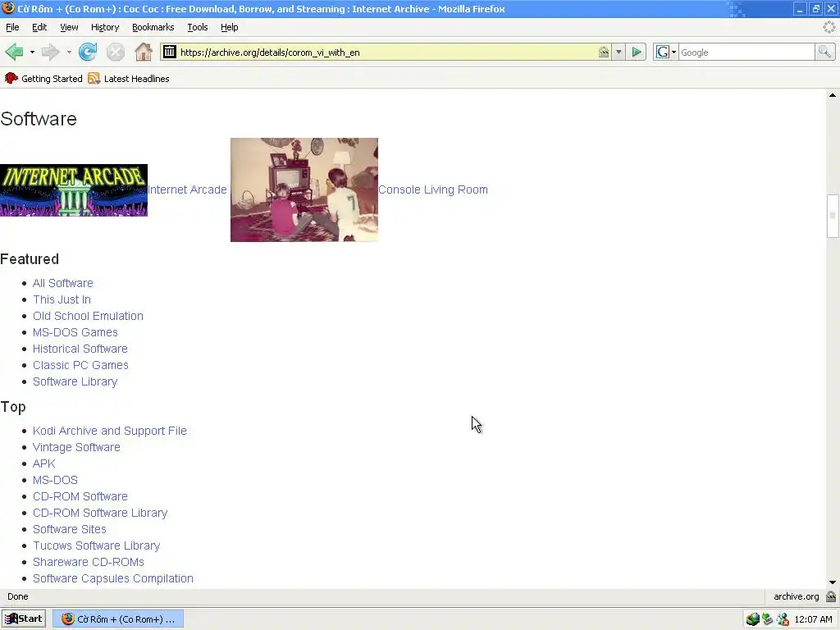Open the Latest Headlines feed bookmark
The image size is (840, 630).
129,79
